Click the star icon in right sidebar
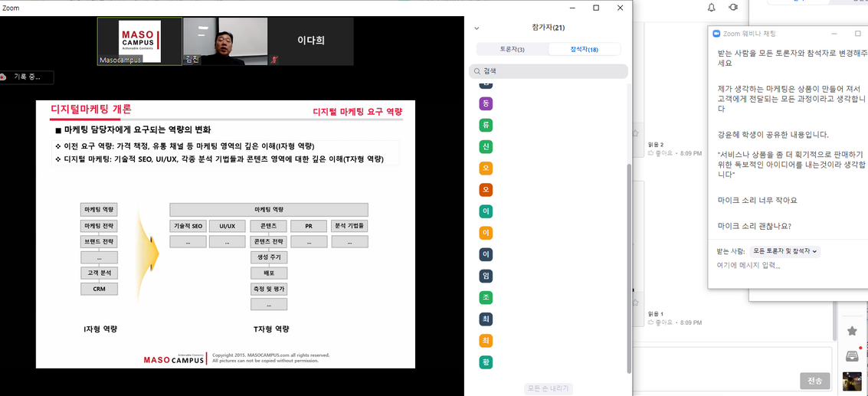Image resolution: width=868 pixels, height=396 pixels. tap(852, 331)
